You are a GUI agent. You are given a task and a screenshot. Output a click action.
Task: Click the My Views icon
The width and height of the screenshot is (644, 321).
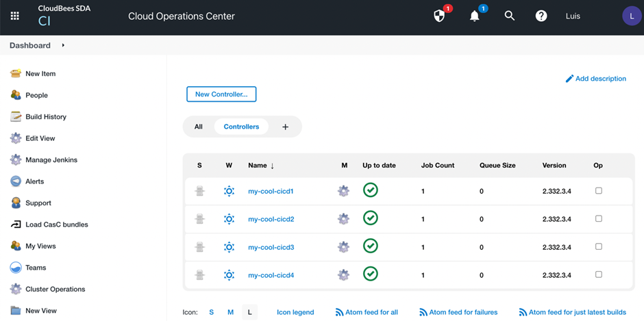16,246
